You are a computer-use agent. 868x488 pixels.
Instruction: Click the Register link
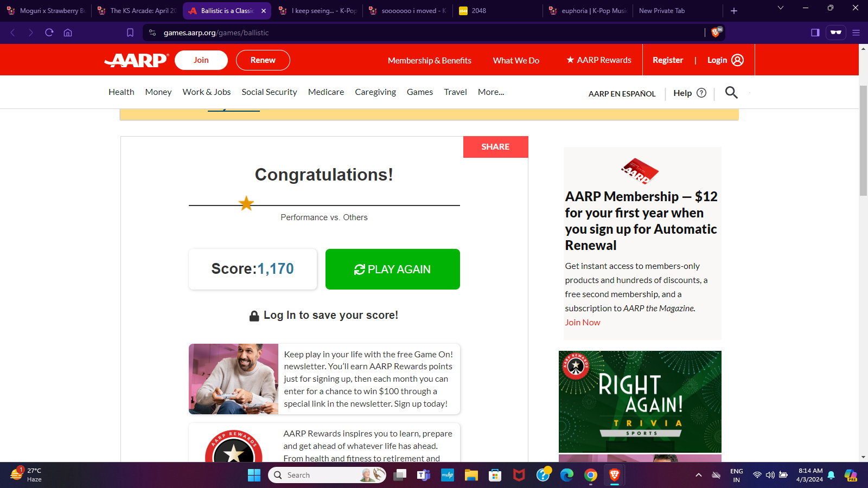pyautogui.click(x=668, y=60)
